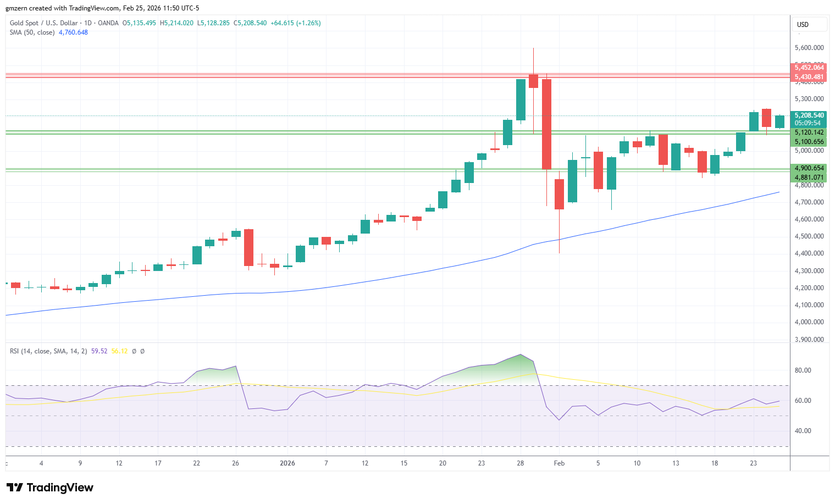
Task: Click the 4,200.000 price axis label
Action: (x=809, y=288)
